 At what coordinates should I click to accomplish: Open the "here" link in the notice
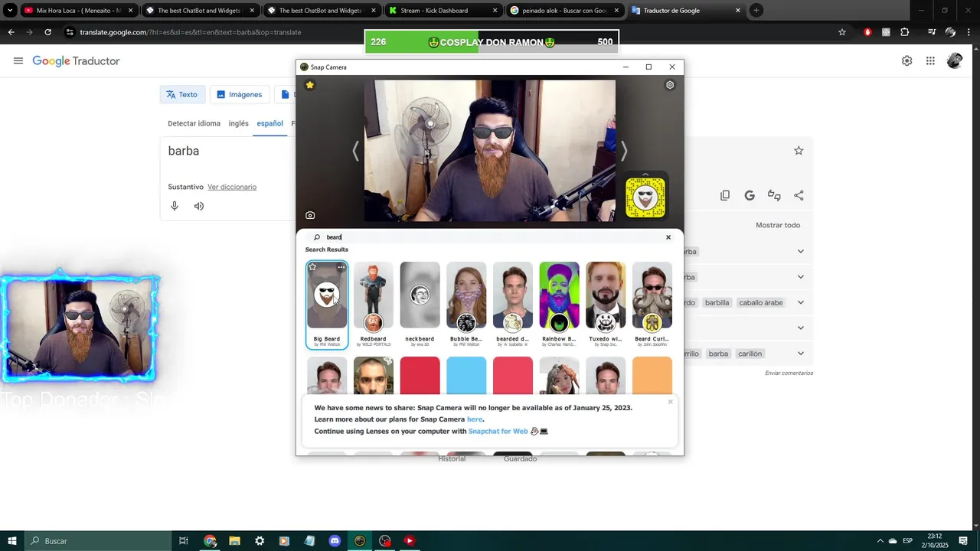(x=475, y=419)
